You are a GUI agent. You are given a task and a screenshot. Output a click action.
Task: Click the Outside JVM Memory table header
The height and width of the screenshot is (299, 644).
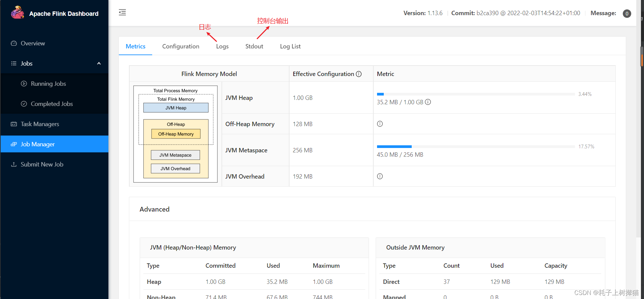[415, 248]
